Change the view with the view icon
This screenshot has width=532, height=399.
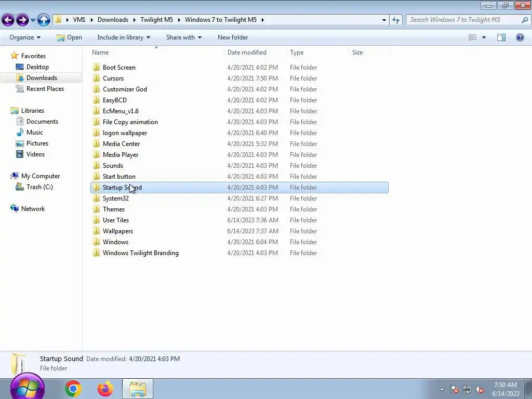473,37
